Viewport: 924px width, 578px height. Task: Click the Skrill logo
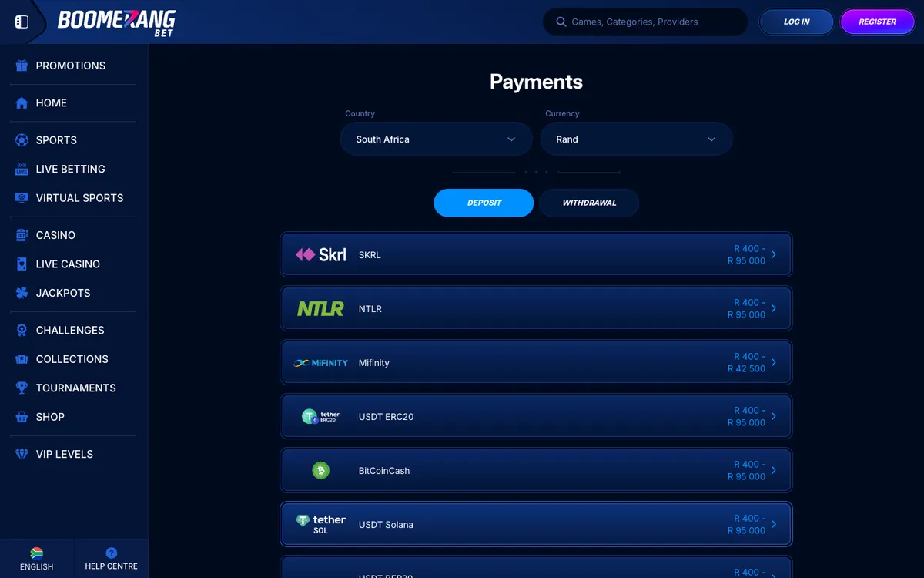[321, 254]
